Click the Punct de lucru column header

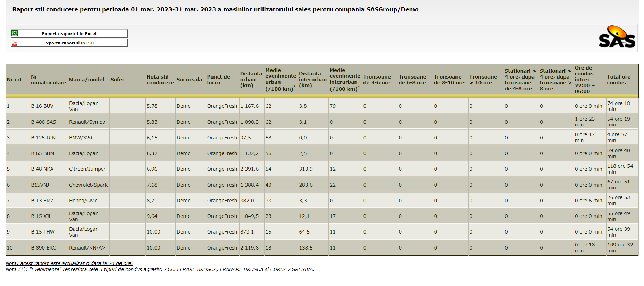click(218, 80)
